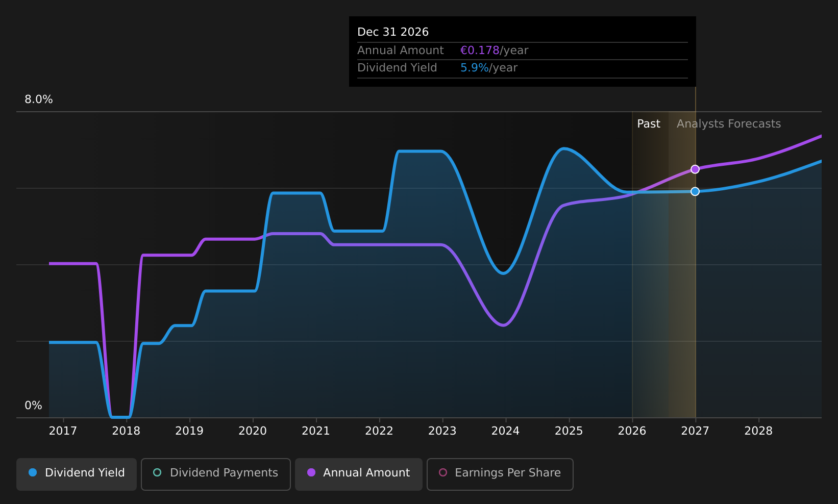Viewport: 838px width, 504px height.
Task: Click the 2027 x-axis label
Action: 695,431
